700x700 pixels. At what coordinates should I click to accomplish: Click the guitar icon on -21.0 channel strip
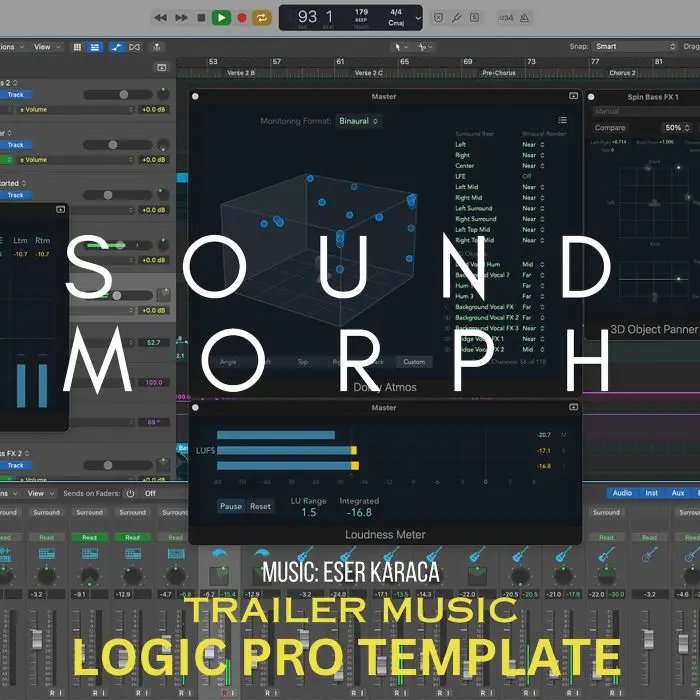coord(563,555)
